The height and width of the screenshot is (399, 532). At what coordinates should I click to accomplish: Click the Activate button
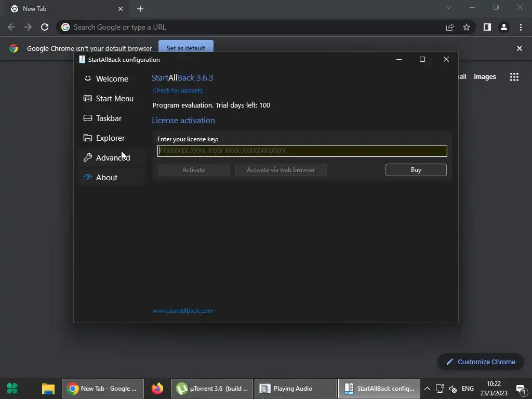[193, 170]
